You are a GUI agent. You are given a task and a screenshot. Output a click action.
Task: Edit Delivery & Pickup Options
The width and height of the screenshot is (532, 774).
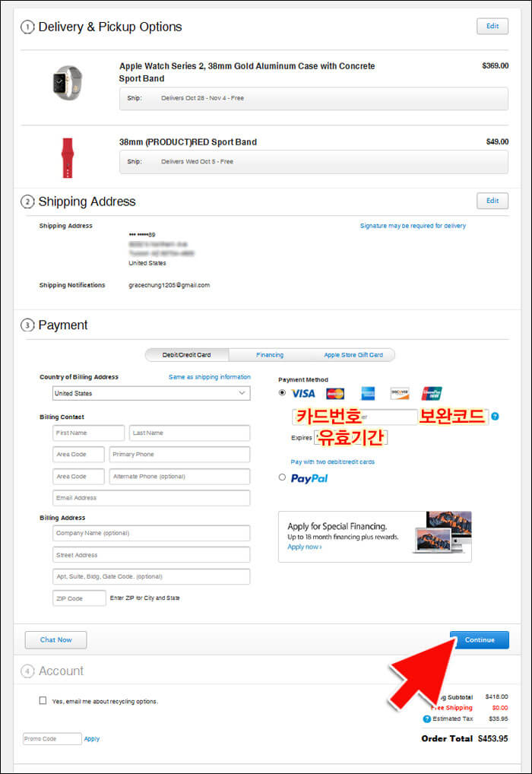coord(492,26)
